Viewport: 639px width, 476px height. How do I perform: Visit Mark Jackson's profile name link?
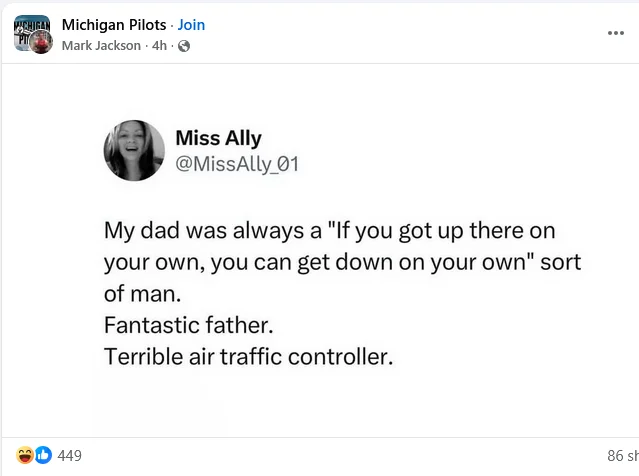(101, 46)
